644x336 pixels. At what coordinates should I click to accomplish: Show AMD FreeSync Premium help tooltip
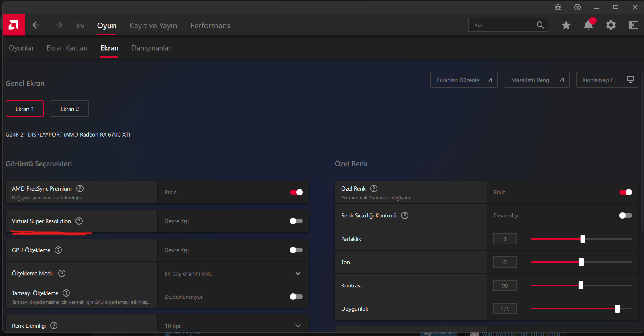point(80,188)
